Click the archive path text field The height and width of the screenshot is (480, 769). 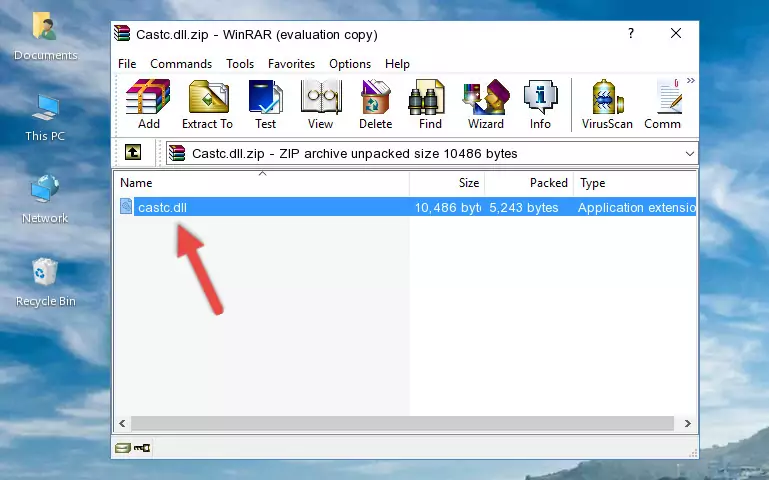coord(432,153)
